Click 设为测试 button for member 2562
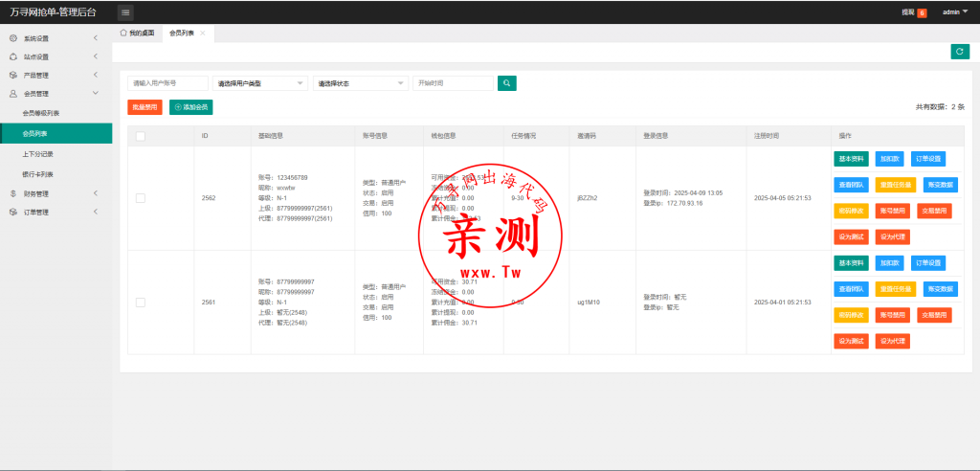The width and height of the screenshot is (980, 471). click(851, 237)
